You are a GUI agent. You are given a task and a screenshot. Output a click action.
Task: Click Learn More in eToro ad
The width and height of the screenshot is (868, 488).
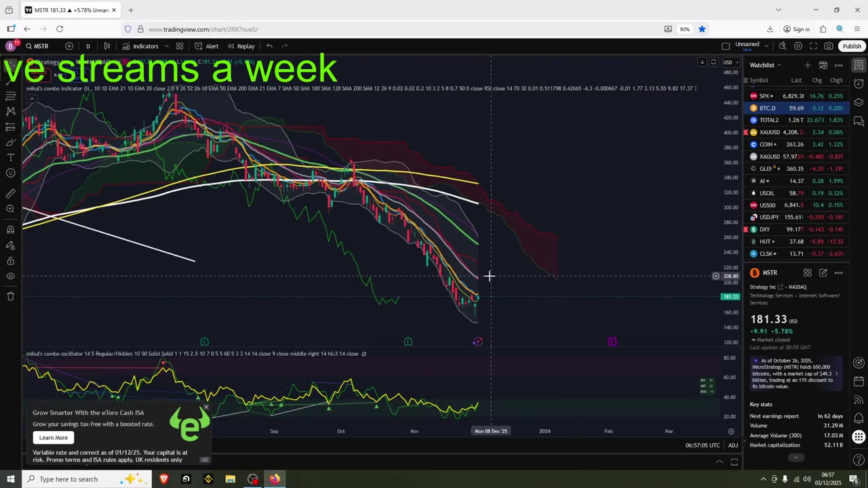[54, 438]
